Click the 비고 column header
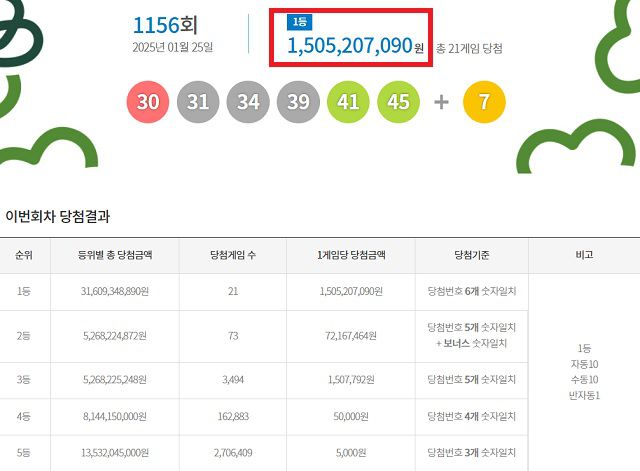This screenshot has height=471, width=640. tap(584, 255)
